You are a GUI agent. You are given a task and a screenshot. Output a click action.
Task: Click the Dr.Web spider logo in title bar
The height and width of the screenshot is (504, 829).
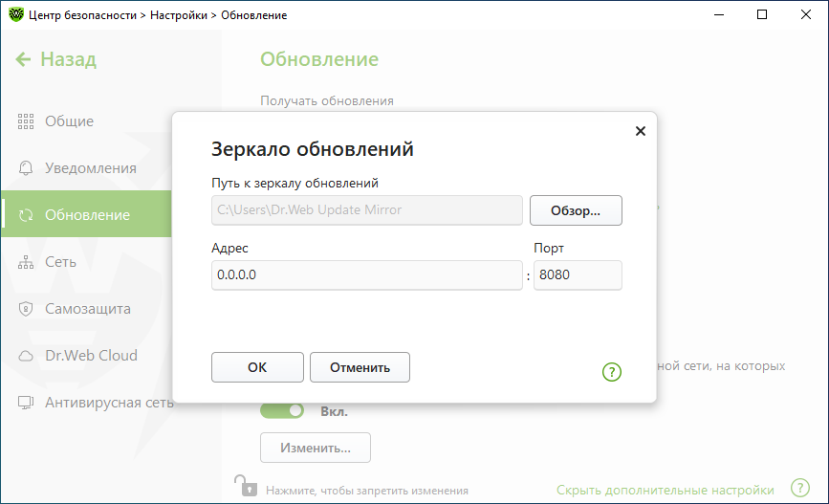tap(16, 14)
